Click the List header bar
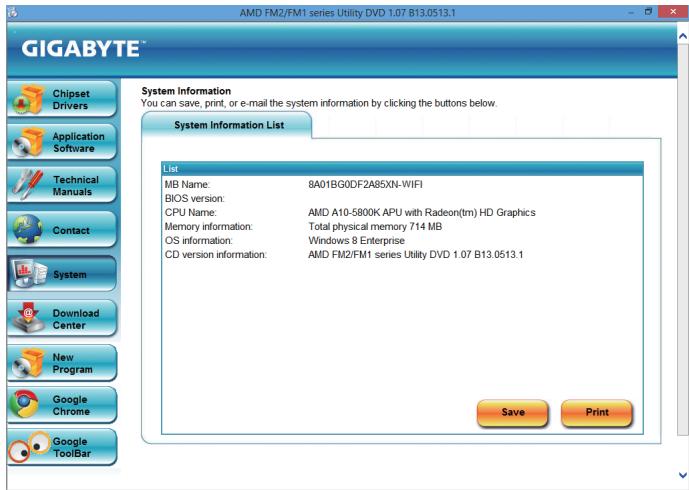 402,169
